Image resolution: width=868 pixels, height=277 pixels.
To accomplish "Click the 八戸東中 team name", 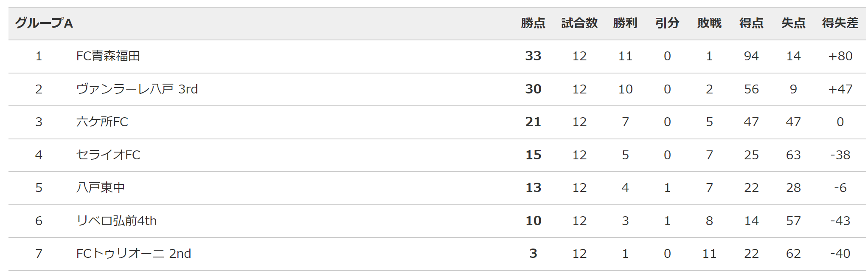I will point(100,188).
